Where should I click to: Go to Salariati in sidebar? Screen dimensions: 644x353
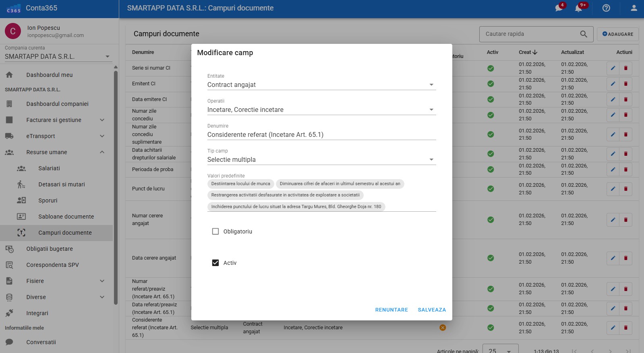click(49, 168)
